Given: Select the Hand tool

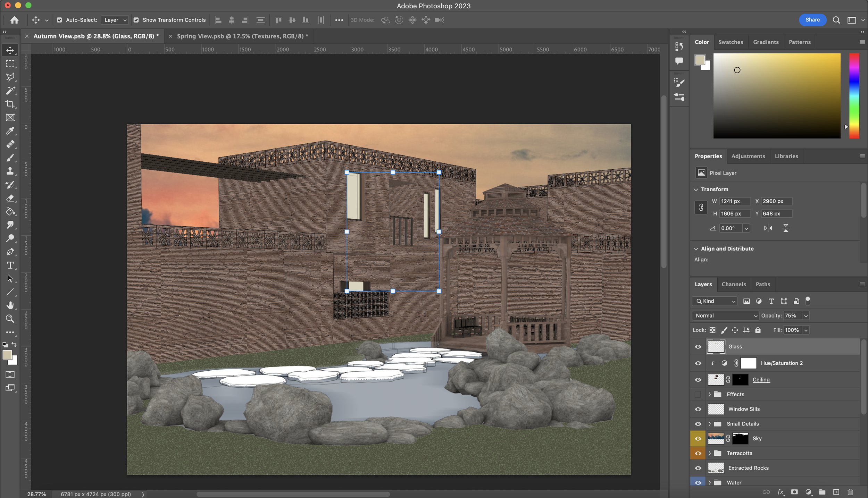Looking at the screenshot, I should tap(10, 305).
